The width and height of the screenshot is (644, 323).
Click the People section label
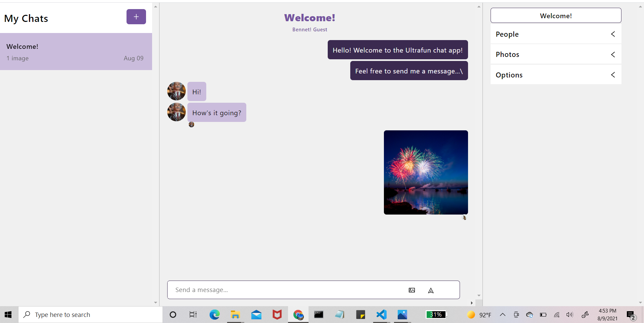click(507, 34)
